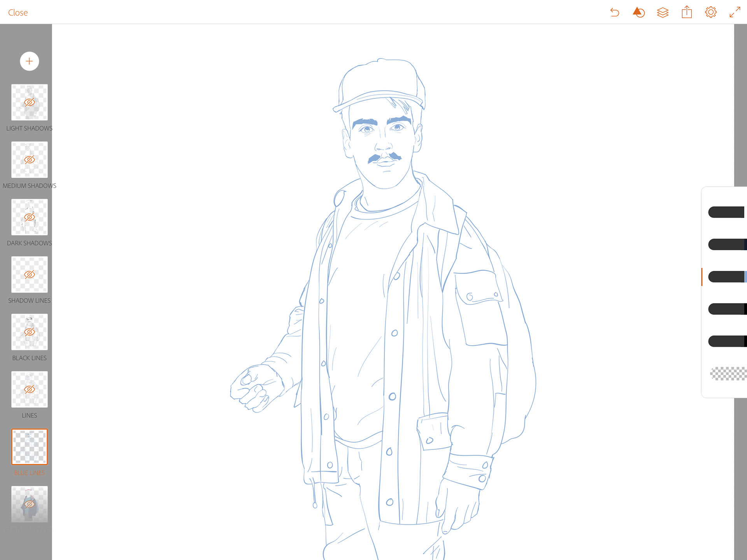This screenshot has width=747, height=560.
Task: Show the DARK SHADOWS layer
Action: 30,217
